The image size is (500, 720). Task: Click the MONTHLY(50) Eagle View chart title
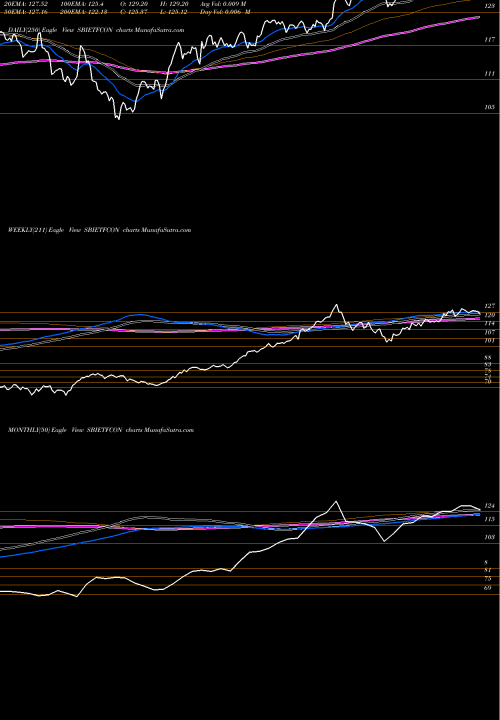click(x=101, y=430)
